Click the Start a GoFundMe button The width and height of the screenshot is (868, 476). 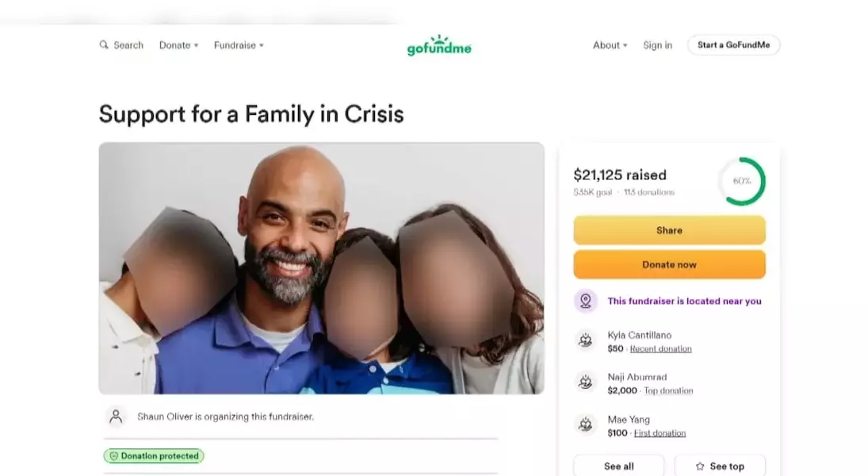tap(733, 45)
